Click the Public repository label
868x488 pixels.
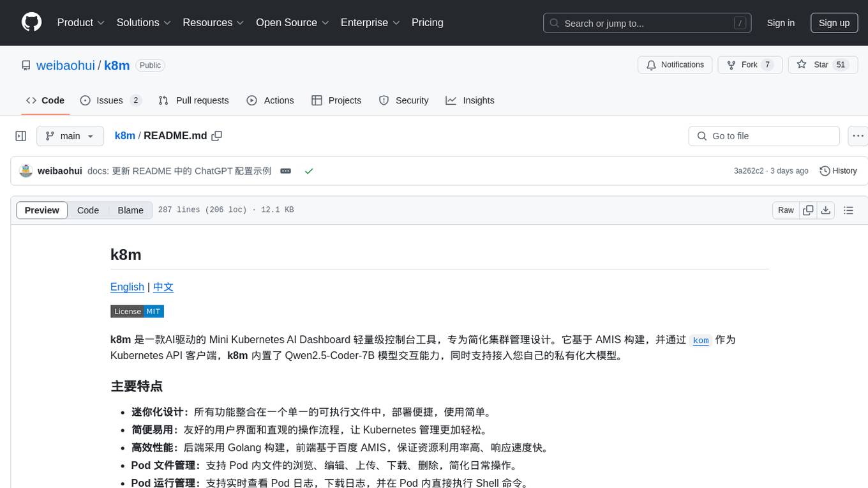151,65
